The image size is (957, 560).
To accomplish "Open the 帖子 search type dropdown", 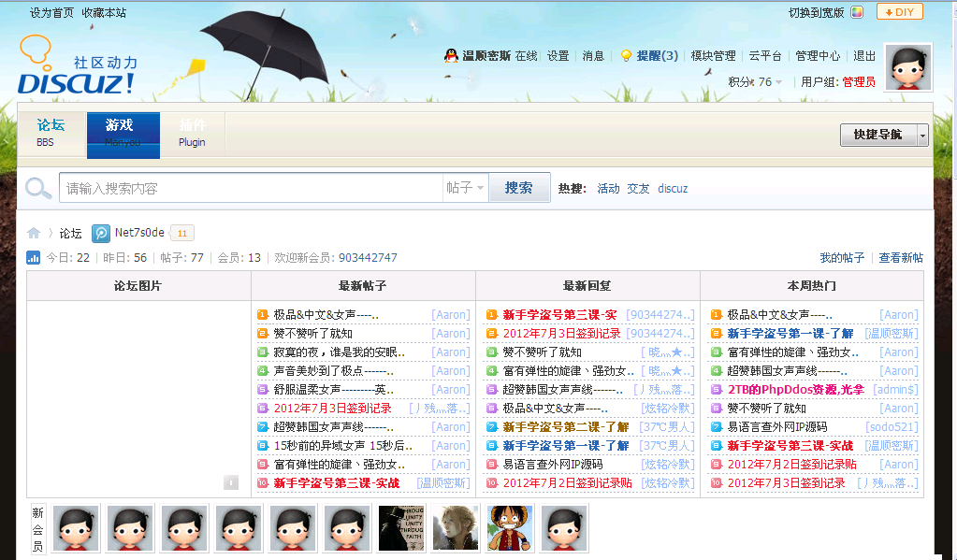I will click(x=464, y=188).
